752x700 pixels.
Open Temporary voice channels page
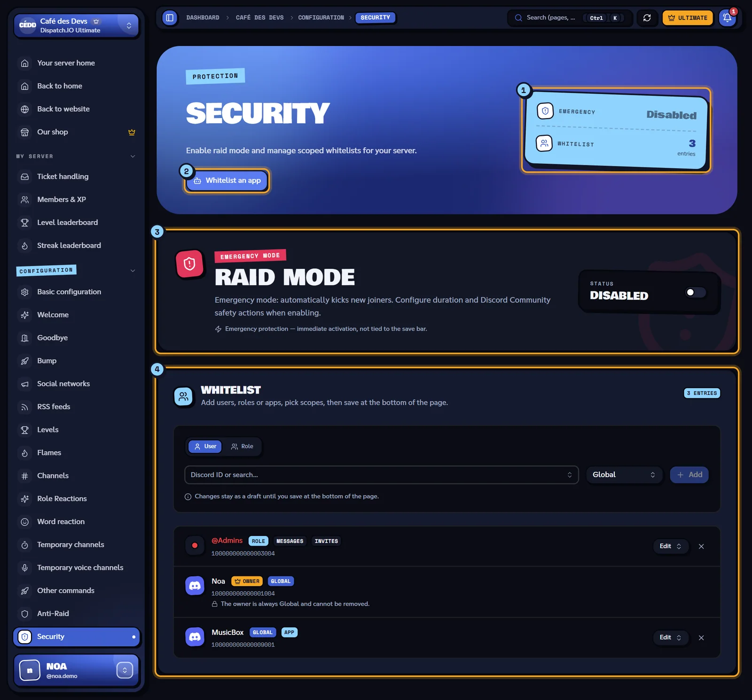pos(77,568)
